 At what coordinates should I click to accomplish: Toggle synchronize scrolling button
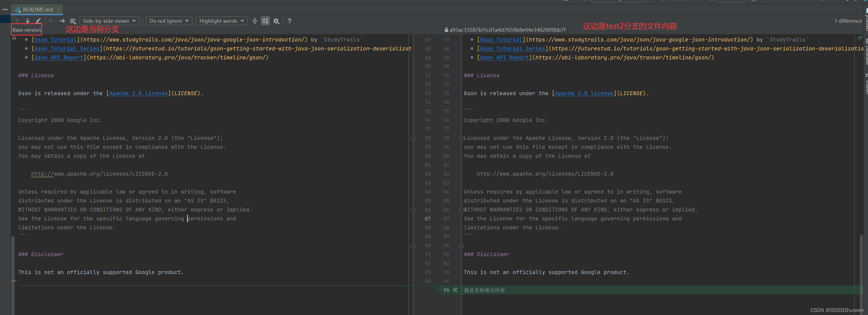[265, 21]
